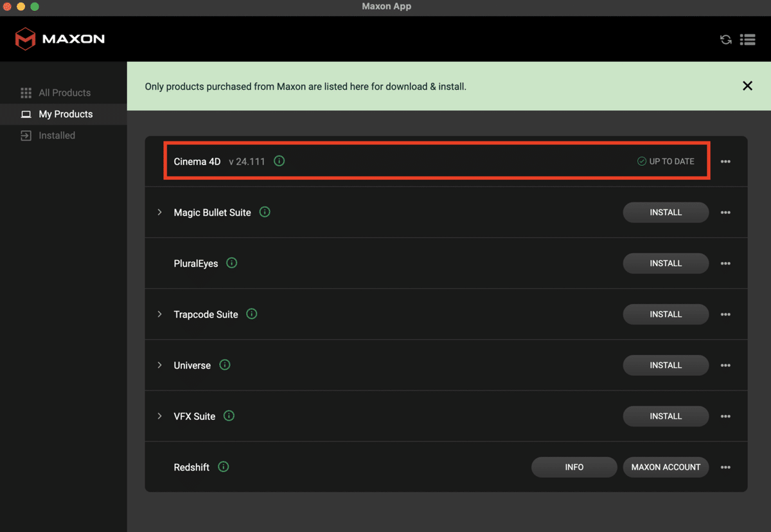Screen dimensions: 771x532
Task: Show info icon for Universe
Action: point(225,365)
